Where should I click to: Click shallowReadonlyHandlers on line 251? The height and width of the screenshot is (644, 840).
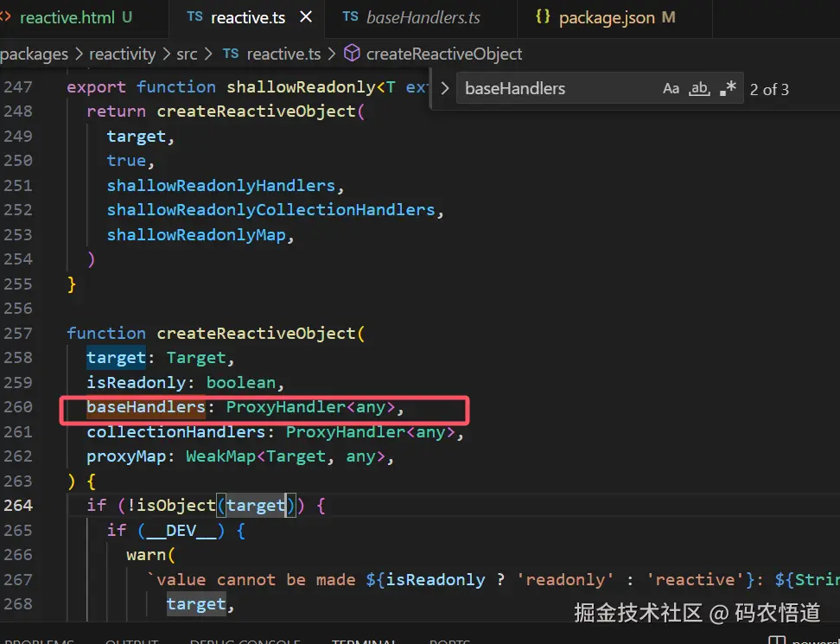220,185
